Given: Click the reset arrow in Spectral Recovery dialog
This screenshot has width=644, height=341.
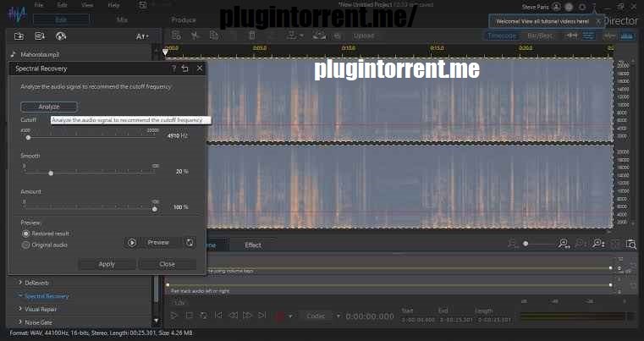Looking at the screenshot, I should tap(185, 69).
